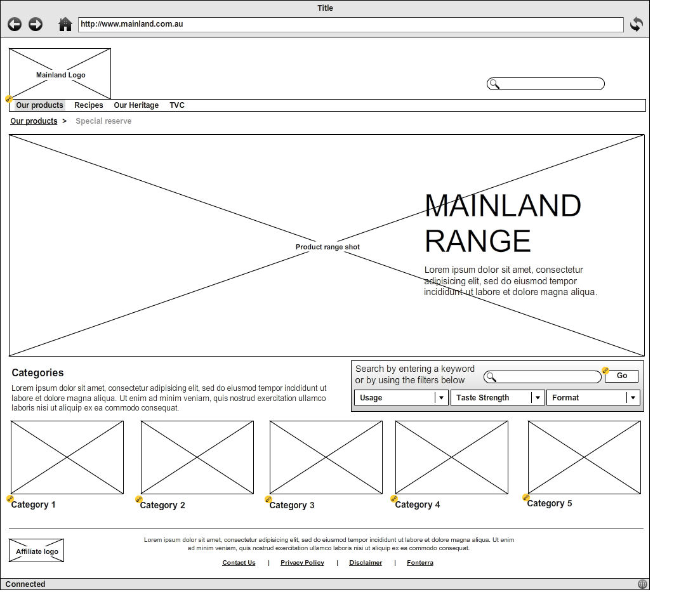Focus the keyword search field
The width and height of the screenshot is (700, 592).
[543, 377]
